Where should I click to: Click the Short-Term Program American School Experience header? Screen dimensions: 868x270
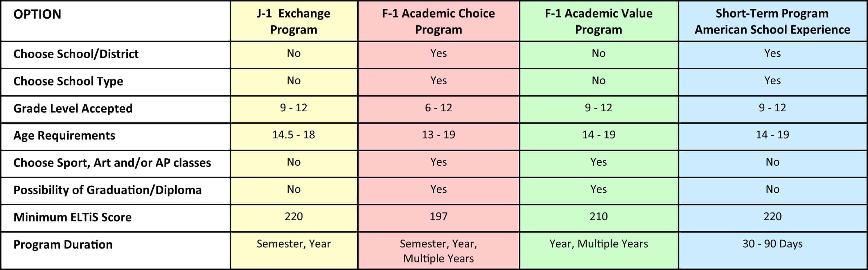click(772, 21)
